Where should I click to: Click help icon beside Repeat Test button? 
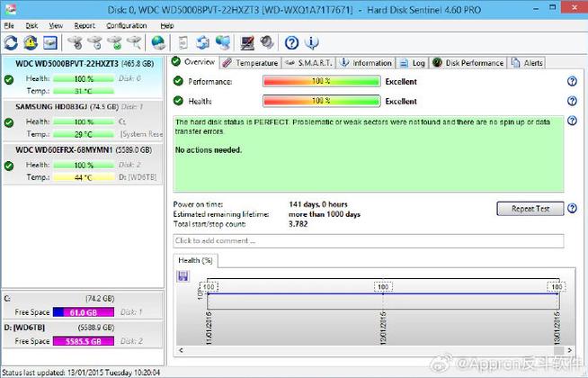coord(572,208)
